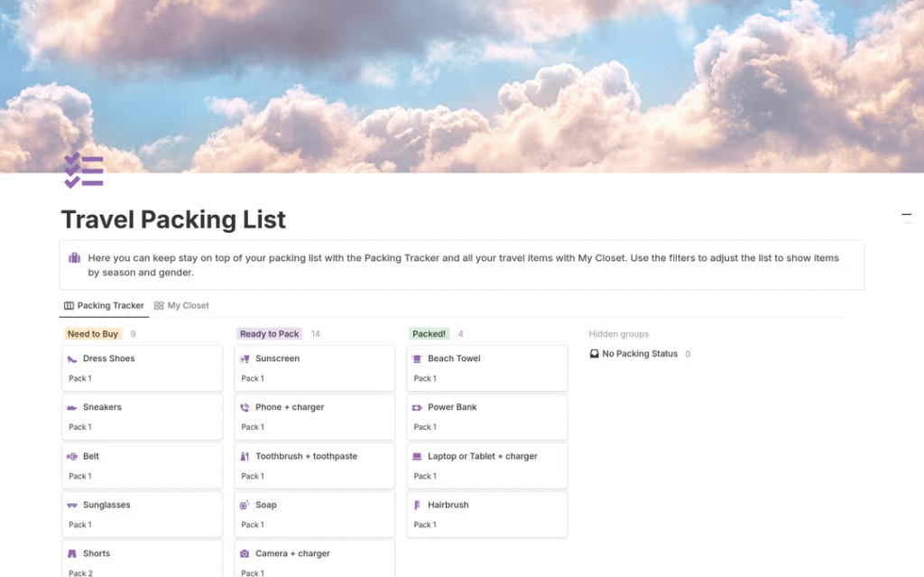Click the Sunscreen card icon
Screen dimensions: 924x577
click(x=245, y=358)
